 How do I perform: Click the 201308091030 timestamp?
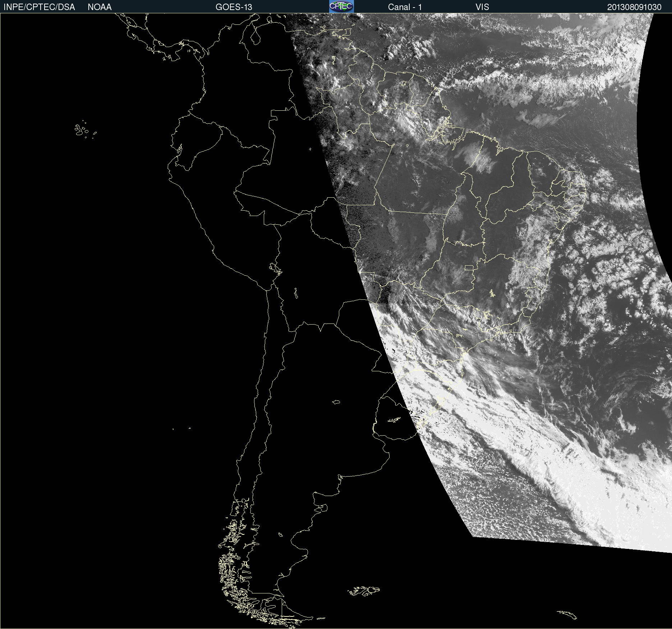634,7
